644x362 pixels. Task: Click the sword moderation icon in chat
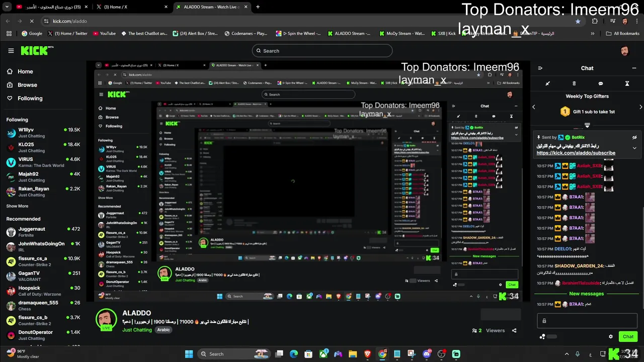point(548,83)
